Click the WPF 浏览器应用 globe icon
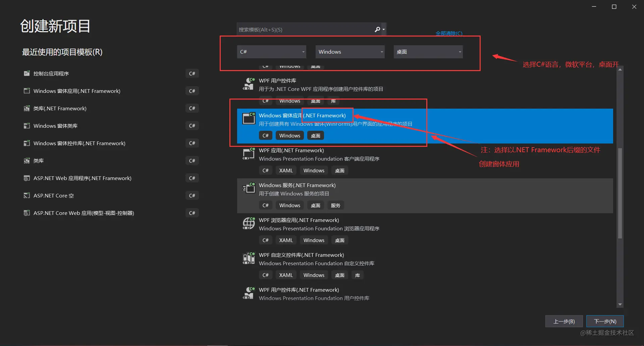The height and width of the screenshot is (346, 644). pos(249,223)
